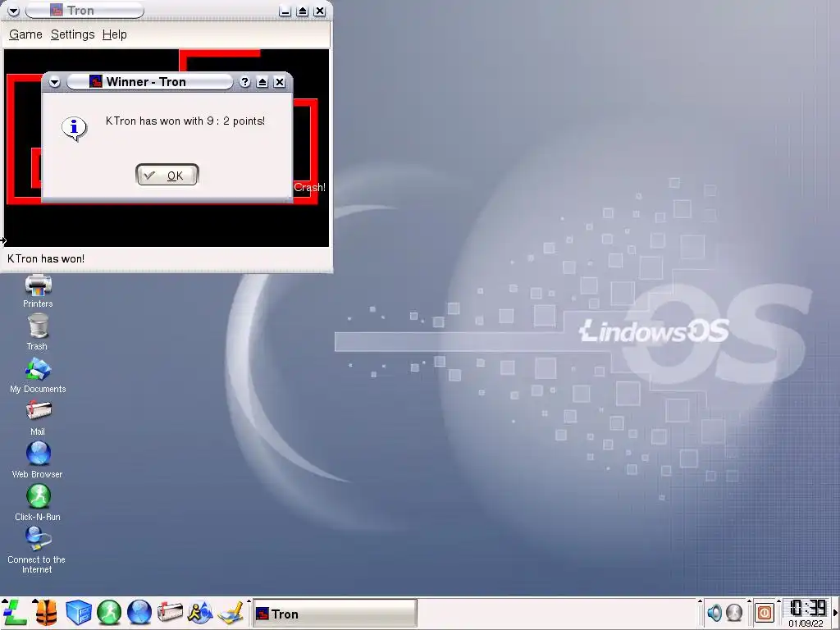Open the Game menu in Tron
The height and width of the screenshot is (630, 840).
point(25,34)
